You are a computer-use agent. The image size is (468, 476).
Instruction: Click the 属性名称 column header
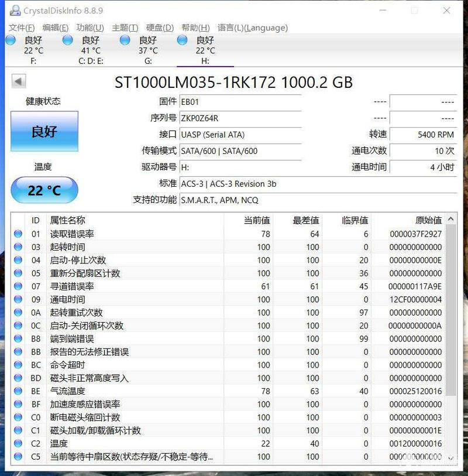click(x=135, y=220)
